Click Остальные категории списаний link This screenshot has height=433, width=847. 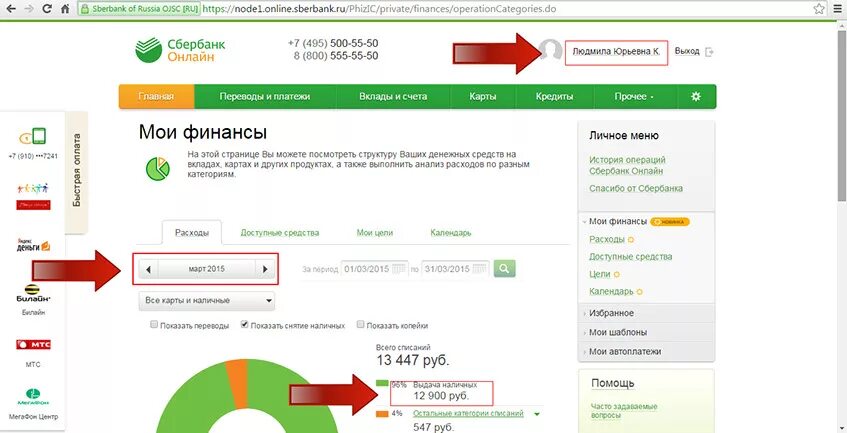tap(468, 414)
